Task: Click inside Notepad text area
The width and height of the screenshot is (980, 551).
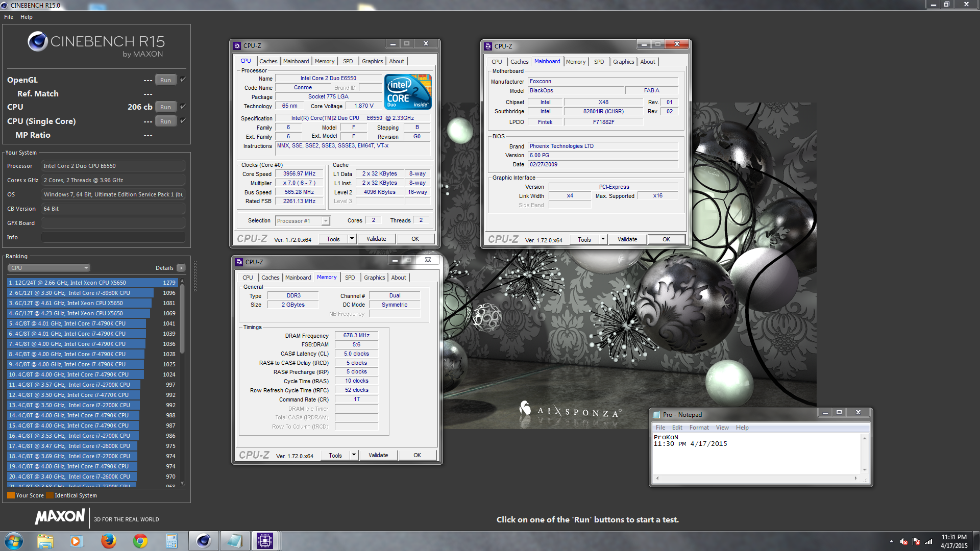Action: pos(757,454)
